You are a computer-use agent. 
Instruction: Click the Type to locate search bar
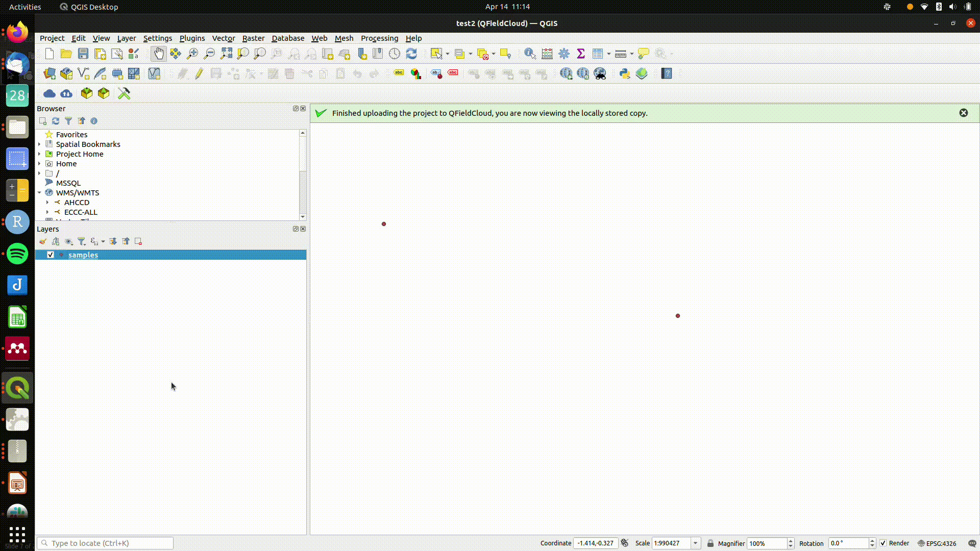point(105,543)
